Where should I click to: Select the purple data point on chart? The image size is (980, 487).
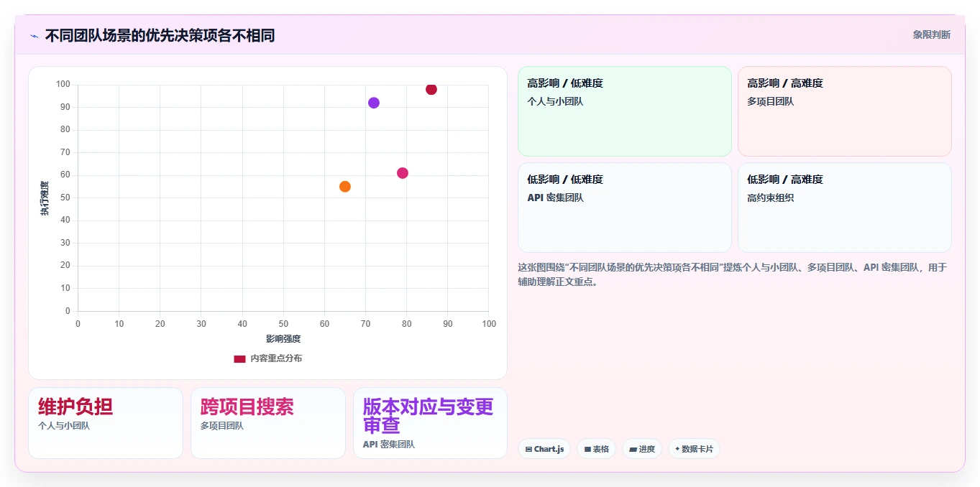[x=374, y=103]
